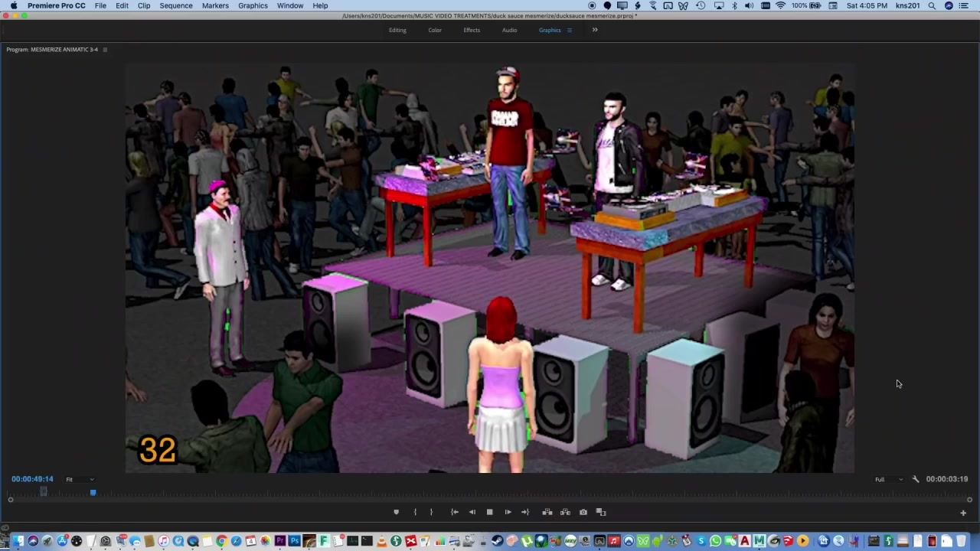Stop playback with the square stop button
This screenshot has height=551, width=980.
pos(490,512)
